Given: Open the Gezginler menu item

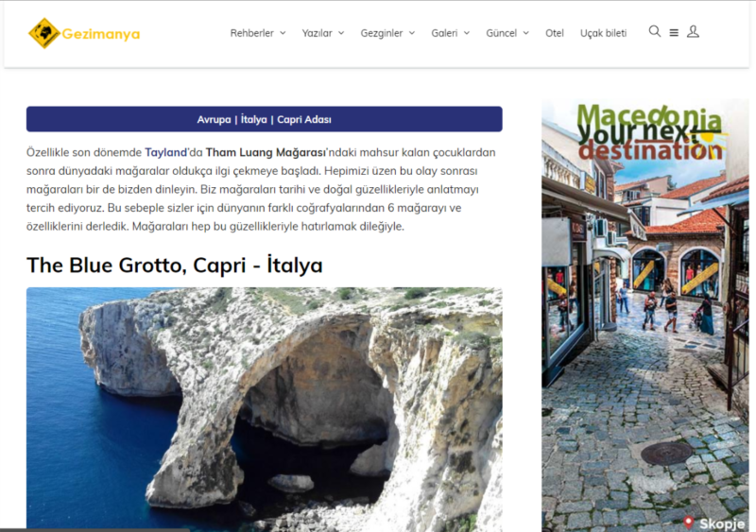Looking at the screenshot, I should [382, 33].
